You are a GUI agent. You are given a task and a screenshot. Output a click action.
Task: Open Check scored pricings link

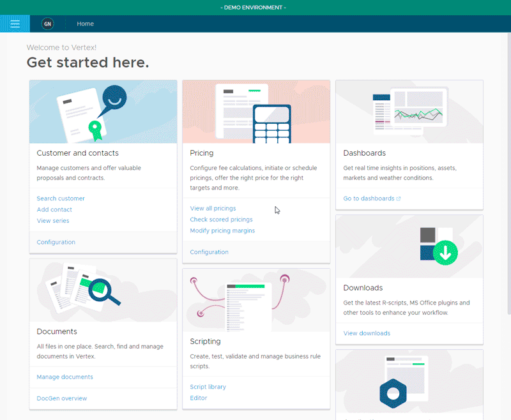pyautogui.click(x=221, y=219)
